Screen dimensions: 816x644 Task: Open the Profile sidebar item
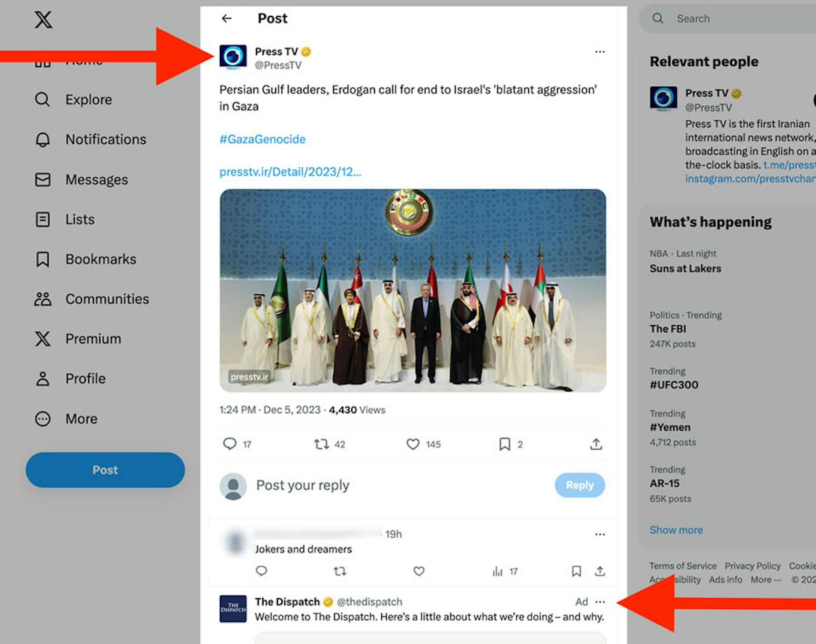coord(70,379)
